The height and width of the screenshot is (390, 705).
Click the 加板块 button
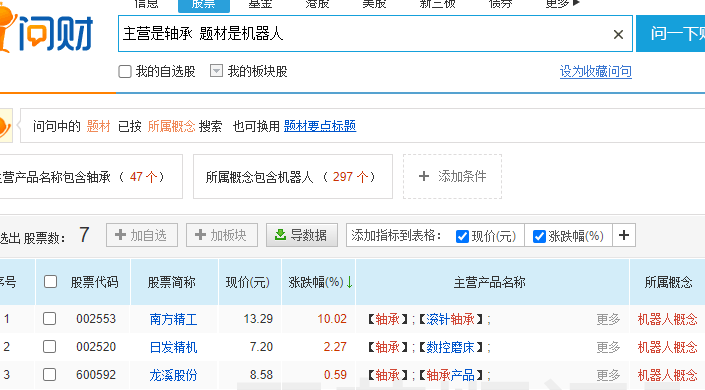(x=222, y=235)
